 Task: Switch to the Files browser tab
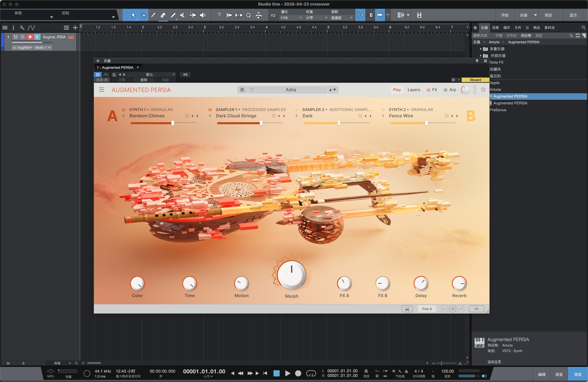point(518,28)
